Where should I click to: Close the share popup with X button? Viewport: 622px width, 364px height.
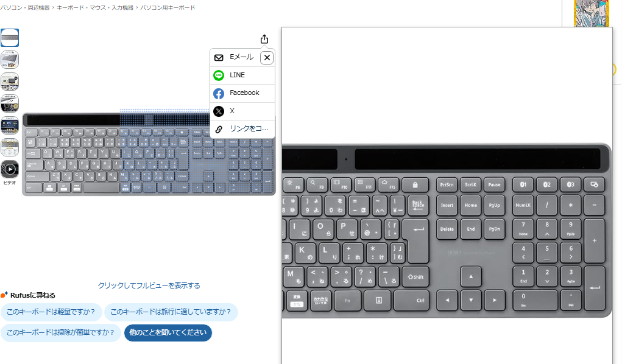click(x=267, y=57)
